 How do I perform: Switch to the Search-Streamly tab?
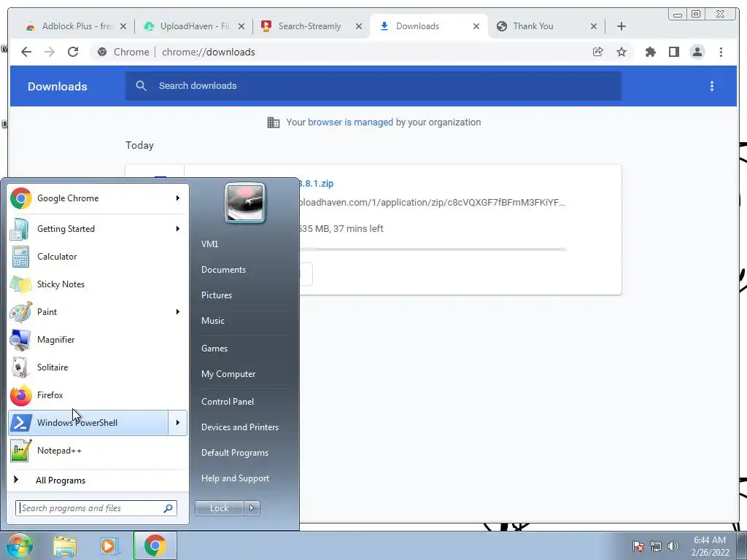[x=309, y=26]
